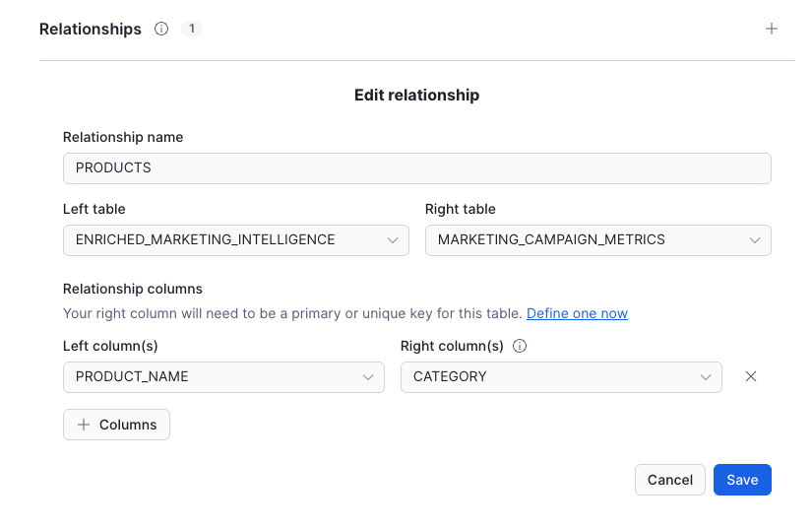The image size is (812, 529).
Task: Click the chevron in Left table field
Action: [393, 240]
